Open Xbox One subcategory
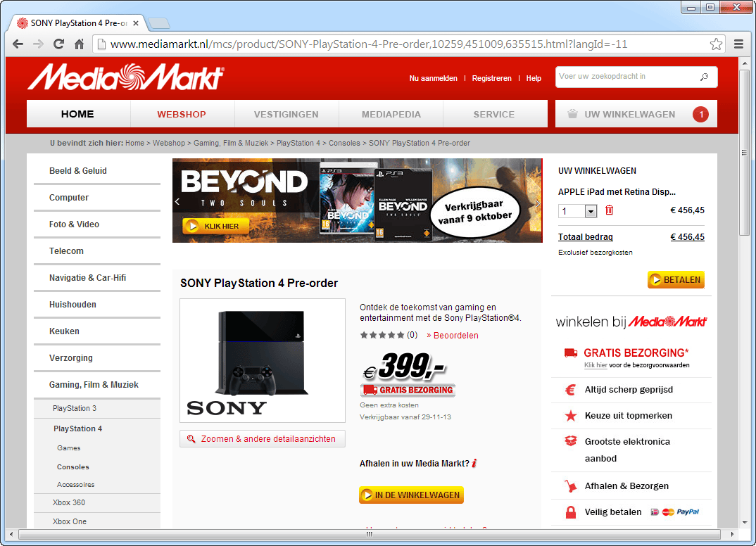Viewport: 756px width, 546px height. pos(70,521)
